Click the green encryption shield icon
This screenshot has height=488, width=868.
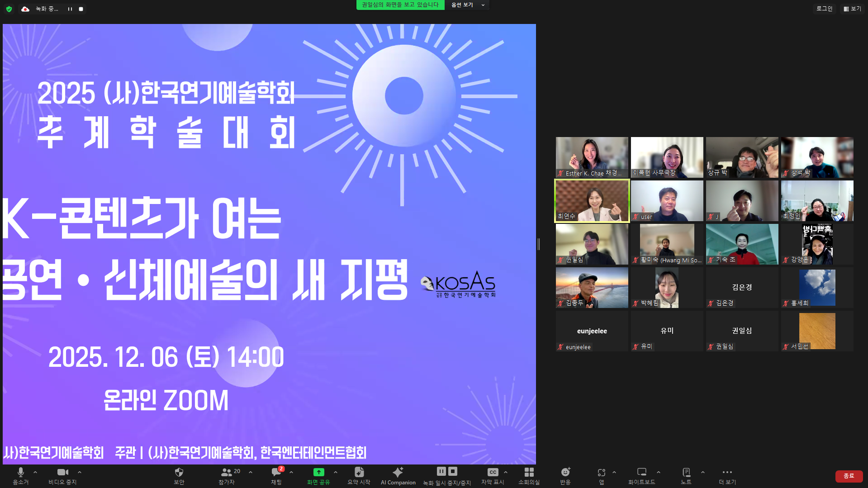click(x=9, y=9)
